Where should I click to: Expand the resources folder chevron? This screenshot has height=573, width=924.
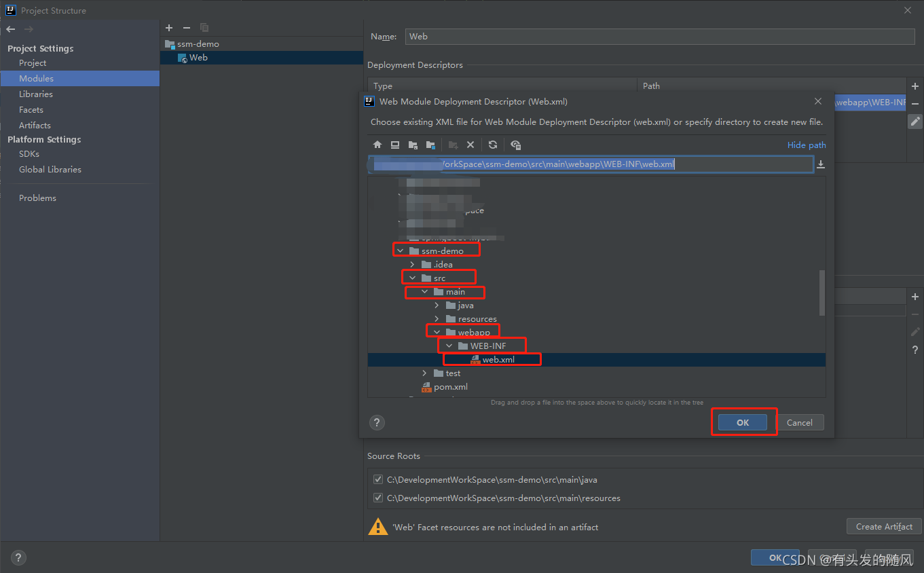tap(437, 319)
